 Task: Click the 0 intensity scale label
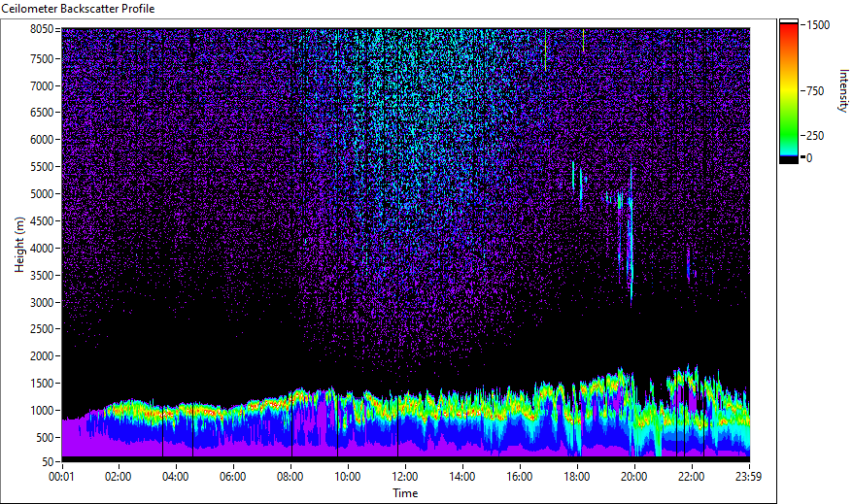click(x=809, y=158)
